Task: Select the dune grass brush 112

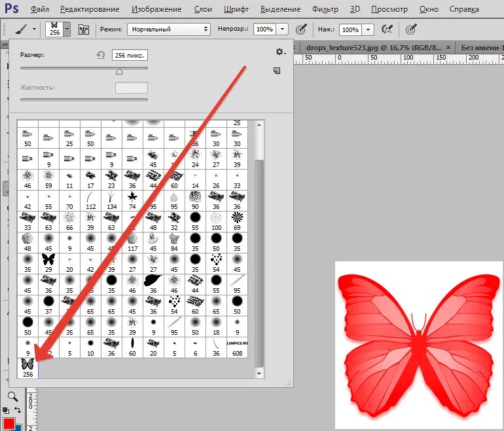Action: 90,200
